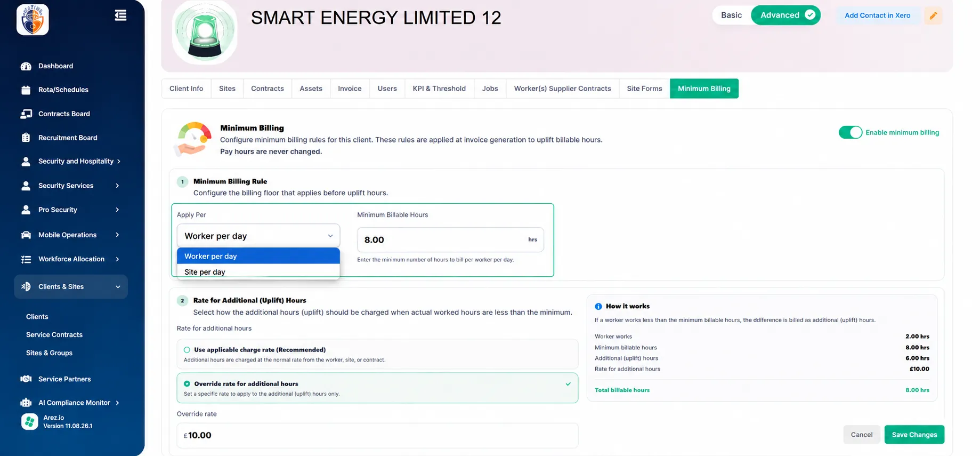Collapse sidebar with the hamburger menu icon
Viewport: 980px width, 456px height.
pos(120,15)
